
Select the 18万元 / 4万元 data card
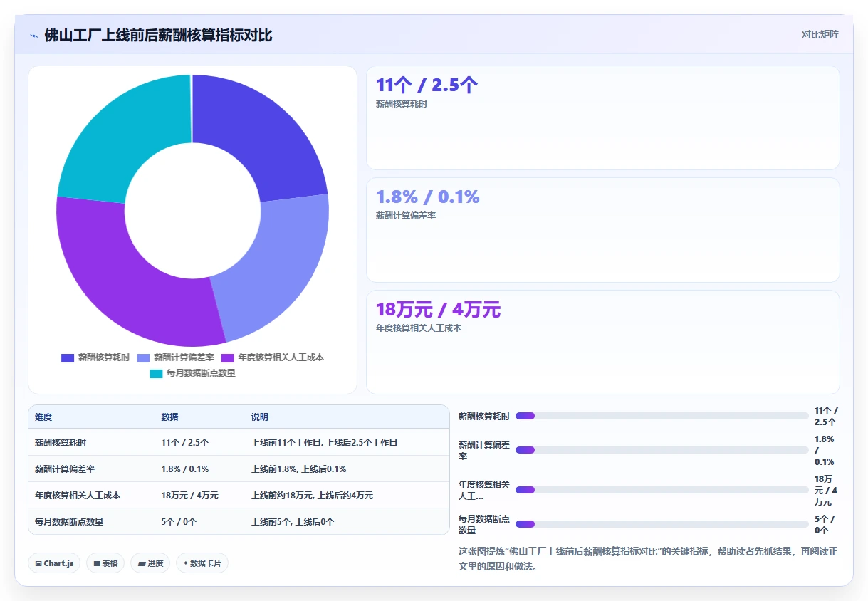click(x=603, y=342)
